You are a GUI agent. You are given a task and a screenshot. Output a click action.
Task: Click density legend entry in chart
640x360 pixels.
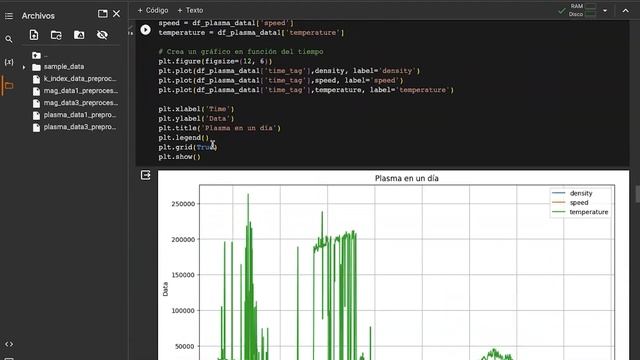click(x=572, y=193)
